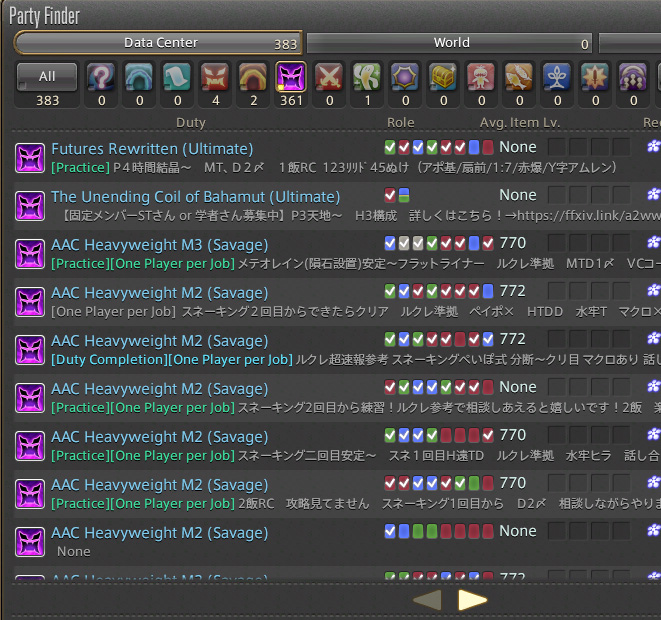The height and width of the screenshot is (620, 661).
Task: Select the blue Deep Dungeons category icon
Action: click(x=557, y=77)
